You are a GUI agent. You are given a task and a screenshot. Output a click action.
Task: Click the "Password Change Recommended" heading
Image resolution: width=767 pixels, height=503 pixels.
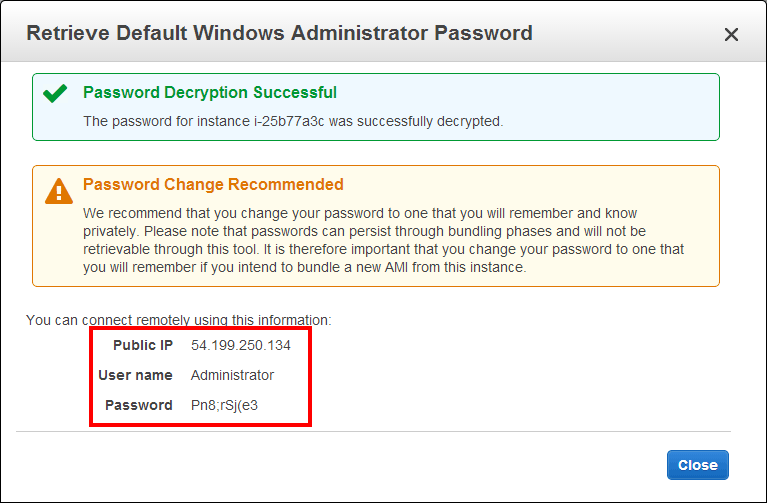(213, 184)
